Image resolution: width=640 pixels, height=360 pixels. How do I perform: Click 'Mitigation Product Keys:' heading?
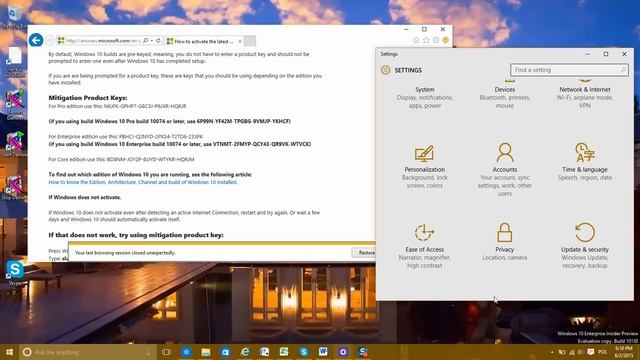click(x=88, y=98)
